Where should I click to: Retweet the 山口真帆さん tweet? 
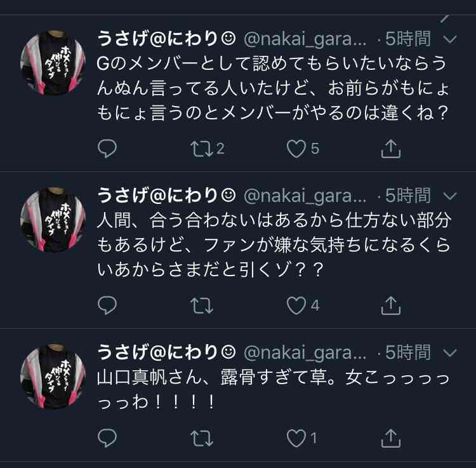click(202, 439)
